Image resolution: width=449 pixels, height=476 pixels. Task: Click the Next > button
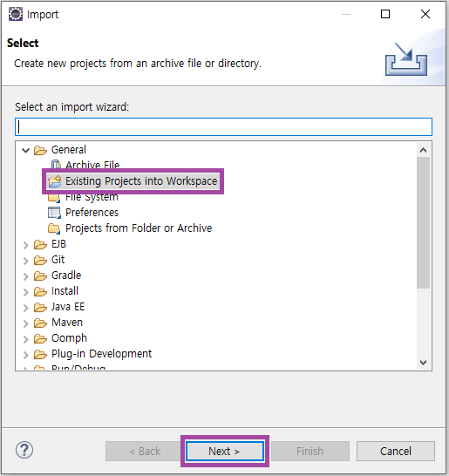(x=225, y=451)
